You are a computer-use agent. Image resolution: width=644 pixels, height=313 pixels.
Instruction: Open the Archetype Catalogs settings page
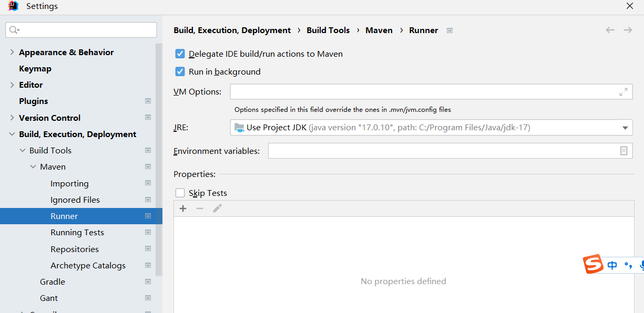pyautogui.click(x=88, y=265)
